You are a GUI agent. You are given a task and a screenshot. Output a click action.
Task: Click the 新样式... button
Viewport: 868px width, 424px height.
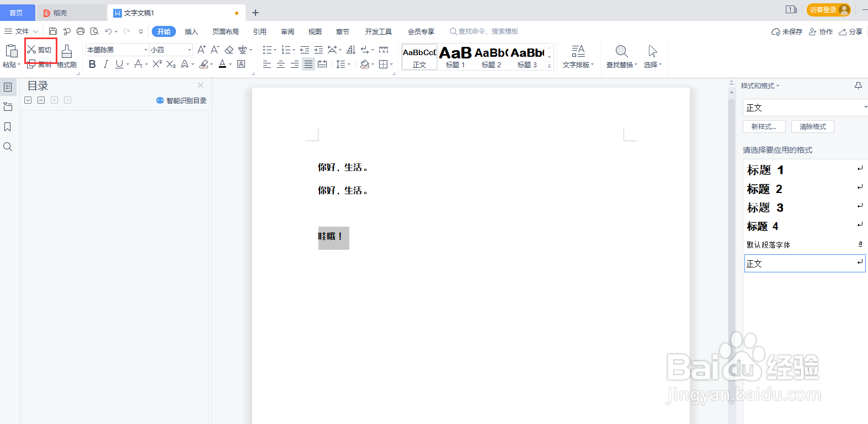[x=764, y=127]
